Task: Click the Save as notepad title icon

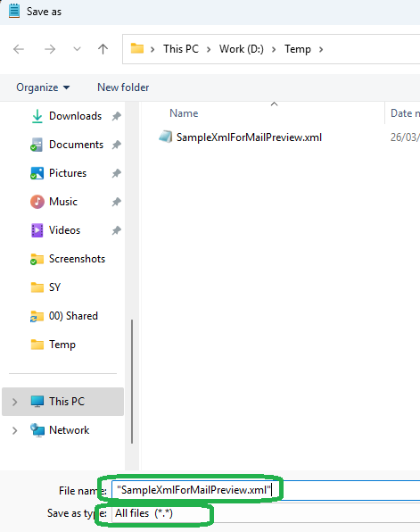Action: click(x=14, y=12)
